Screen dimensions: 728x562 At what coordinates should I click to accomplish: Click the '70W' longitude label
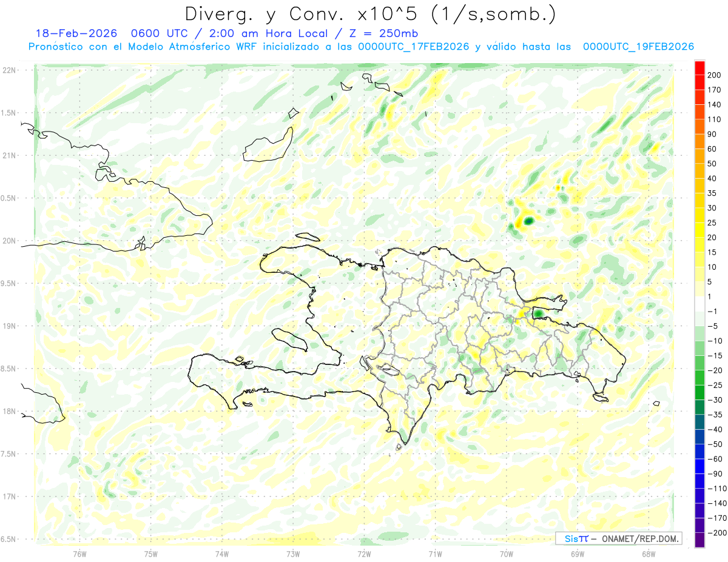pos(507,553)
